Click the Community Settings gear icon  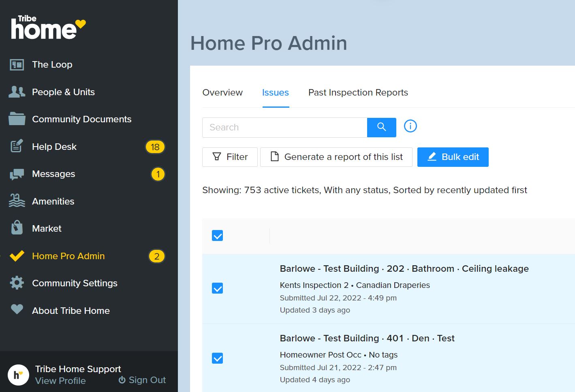pyautogui.click(x=17, y=283)
